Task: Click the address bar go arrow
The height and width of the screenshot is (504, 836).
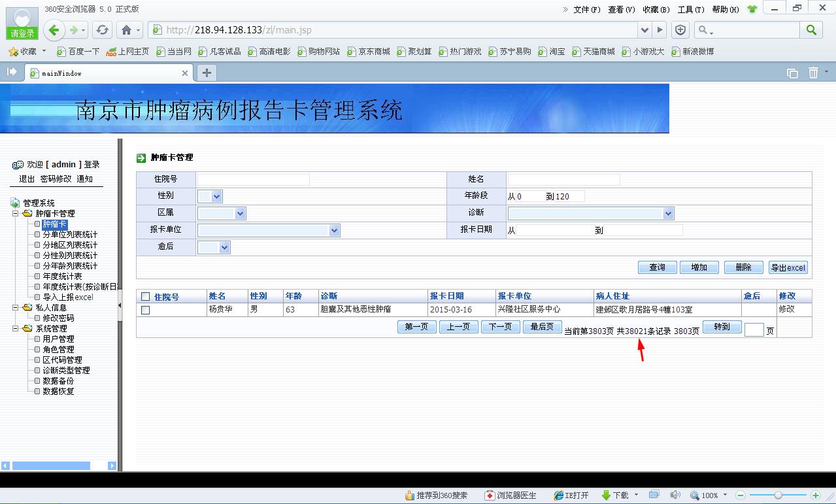Action: coord(660,30)
